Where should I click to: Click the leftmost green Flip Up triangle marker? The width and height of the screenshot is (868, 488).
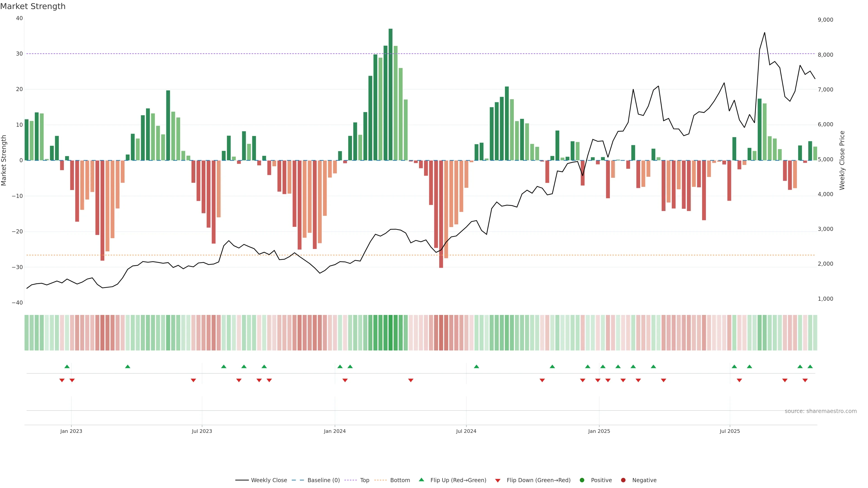pos(67,366)
